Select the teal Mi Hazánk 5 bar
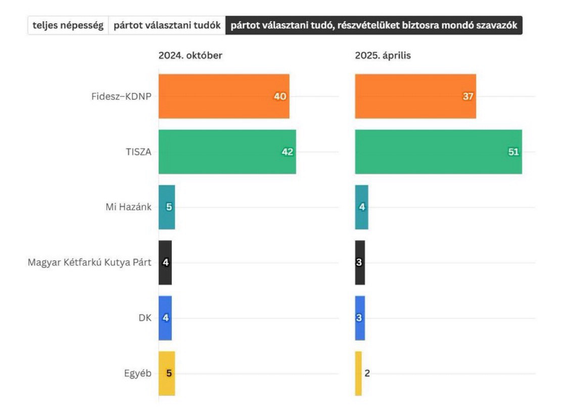 (x=167, y=207)
